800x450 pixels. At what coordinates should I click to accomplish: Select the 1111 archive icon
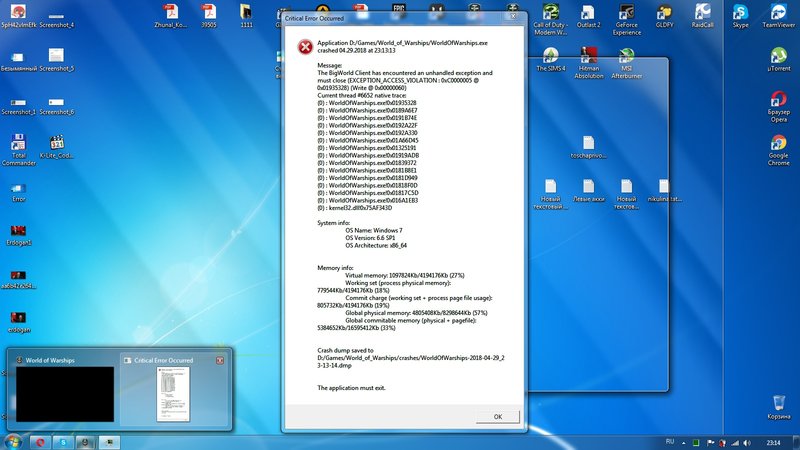coord(246,16)
